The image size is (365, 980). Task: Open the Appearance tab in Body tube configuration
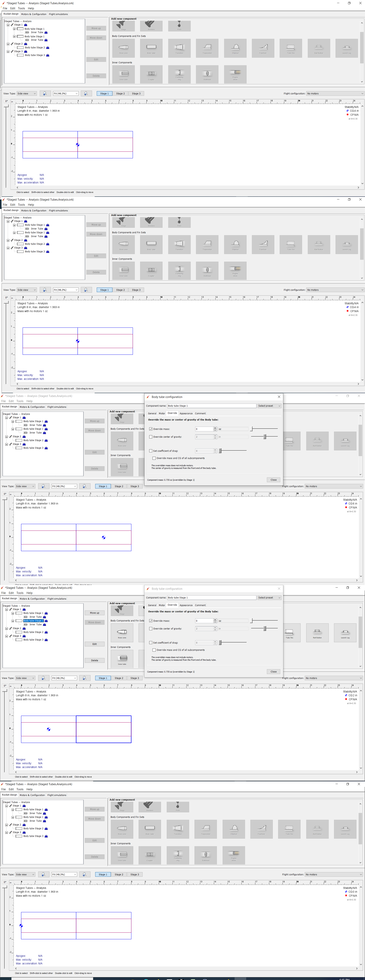(186, 413)
